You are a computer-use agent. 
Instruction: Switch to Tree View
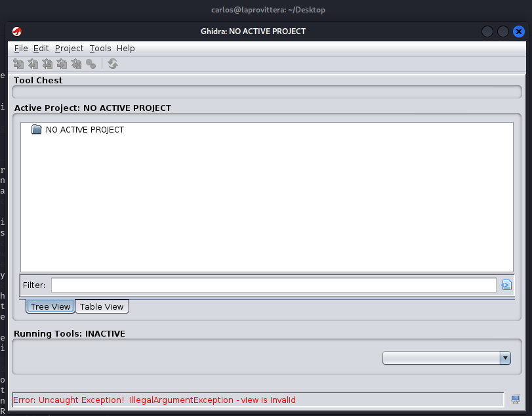pyautogui.click(x=51, y=306)
